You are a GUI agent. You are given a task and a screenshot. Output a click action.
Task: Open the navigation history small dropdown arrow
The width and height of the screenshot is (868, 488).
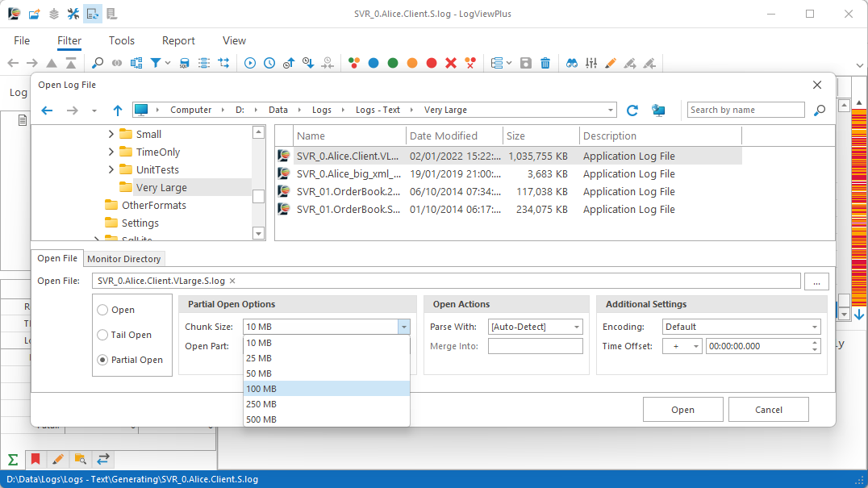94,111
